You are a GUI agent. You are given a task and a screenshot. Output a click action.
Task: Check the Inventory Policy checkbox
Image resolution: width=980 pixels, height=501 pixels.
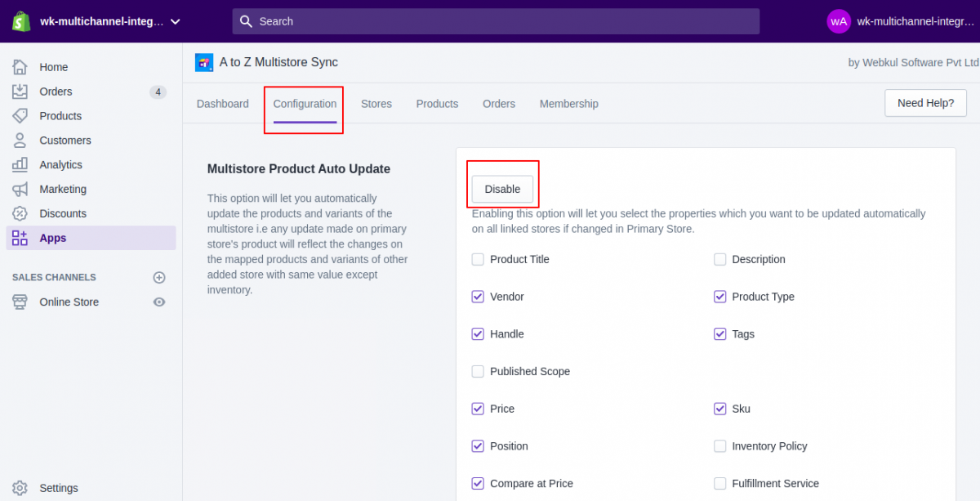click(719, 446)
